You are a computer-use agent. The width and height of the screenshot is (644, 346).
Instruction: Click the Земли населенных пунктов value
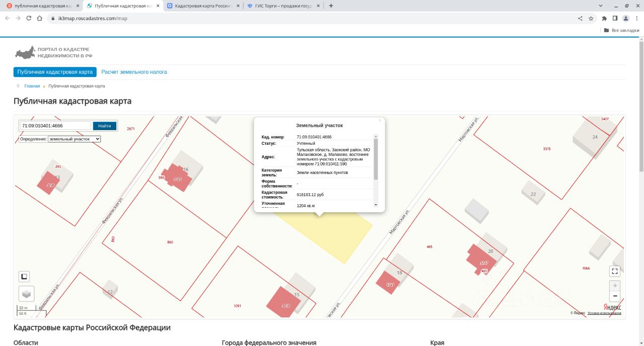point(323,172)
